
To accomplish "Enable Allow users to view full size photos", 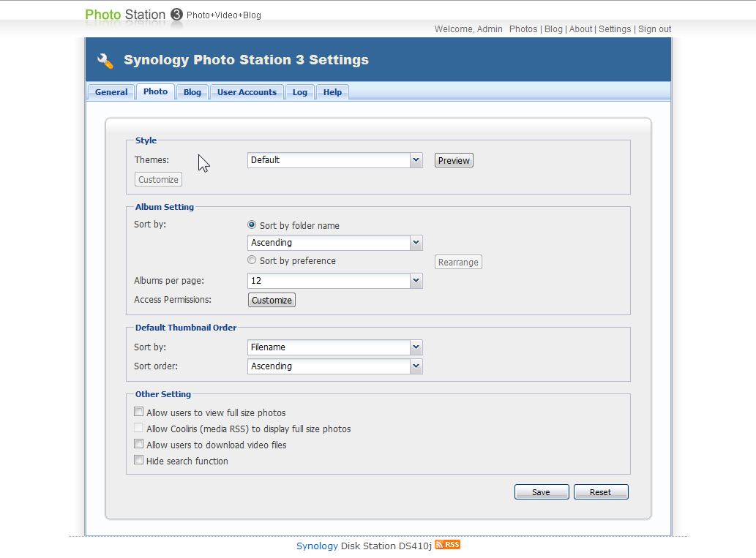I will pos(139,412).
